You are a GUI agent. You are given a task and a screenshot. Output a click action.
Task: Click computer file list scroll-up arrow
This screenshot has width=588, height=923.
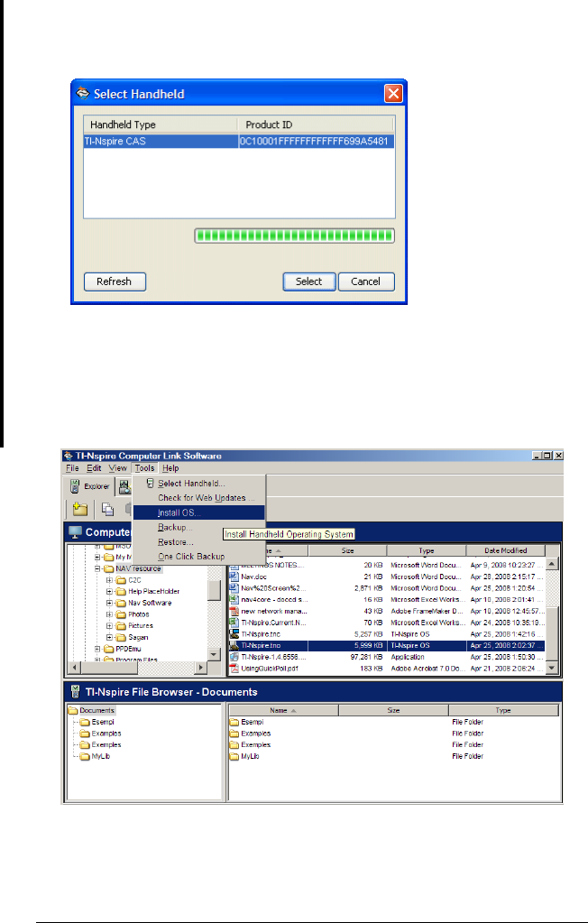[552, 564]
